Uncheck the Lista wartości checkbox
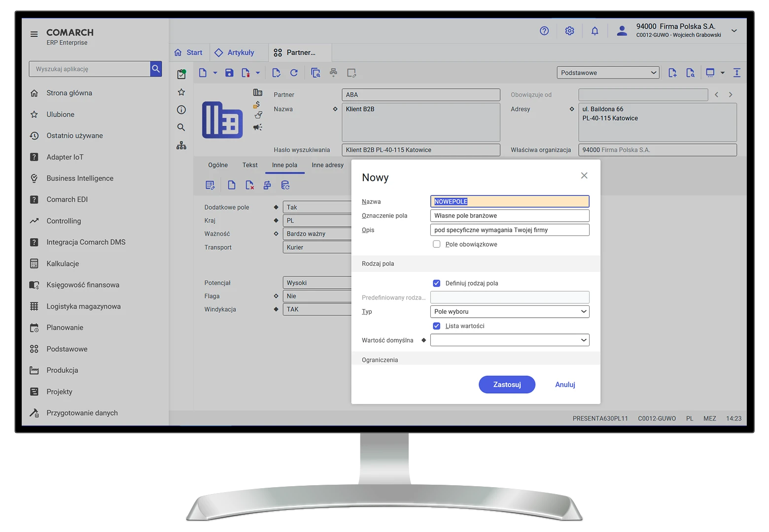769x532 pixels. coord(436,326)
